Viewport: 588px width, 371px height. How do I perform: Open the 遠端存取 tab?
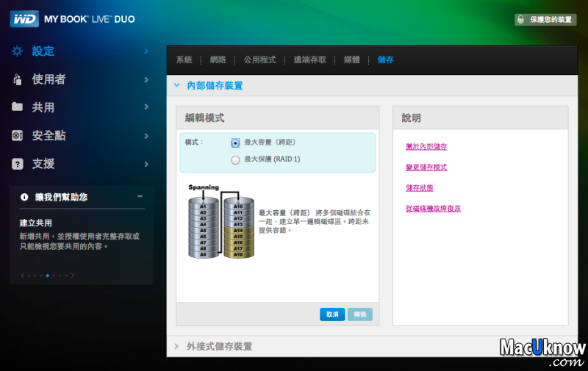pos(309,60)
